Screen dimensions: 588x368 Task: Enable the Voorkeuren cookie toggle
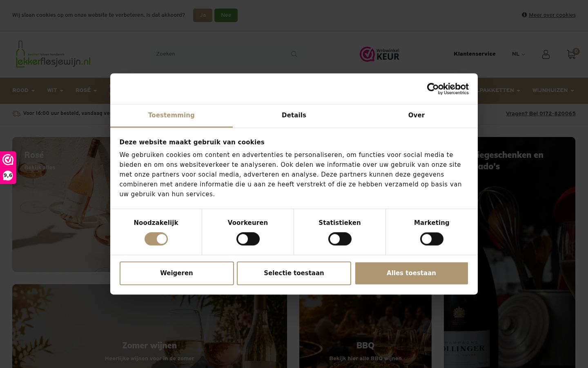pyautogui.click(x=248, y=239)
